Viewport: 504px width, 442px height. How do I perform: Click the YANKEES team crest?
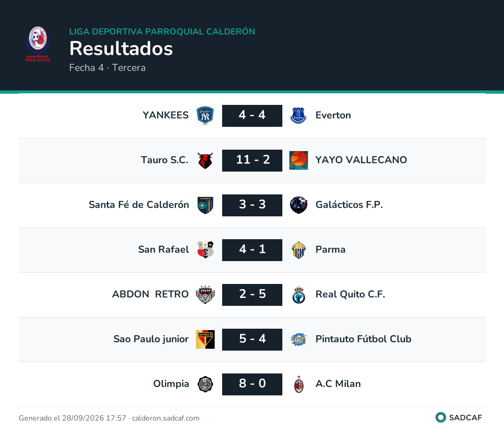pos(205,116)
